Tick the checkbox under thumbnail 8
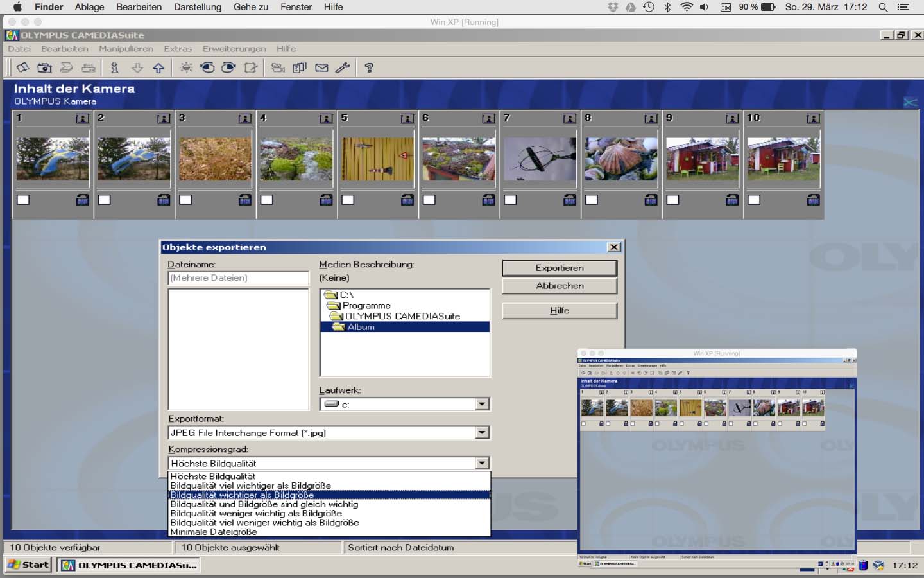924x578 pixels. pos(592,200)
